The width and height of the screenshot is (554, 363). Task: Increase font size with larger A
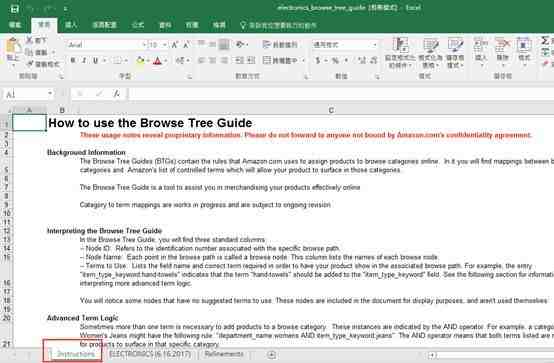tap(175, 45)
